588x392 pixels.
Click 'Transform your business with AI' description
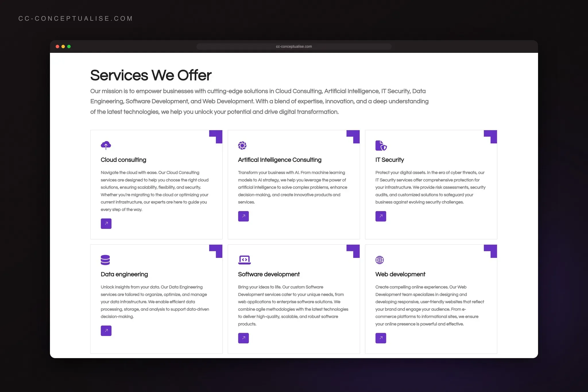click(x=293, y=187)
